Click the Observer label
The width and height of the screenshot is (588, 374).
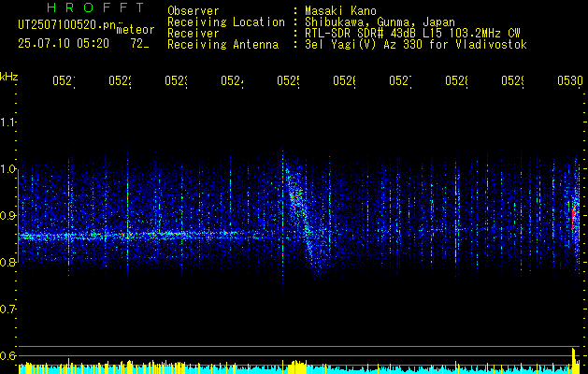(194, 11)
